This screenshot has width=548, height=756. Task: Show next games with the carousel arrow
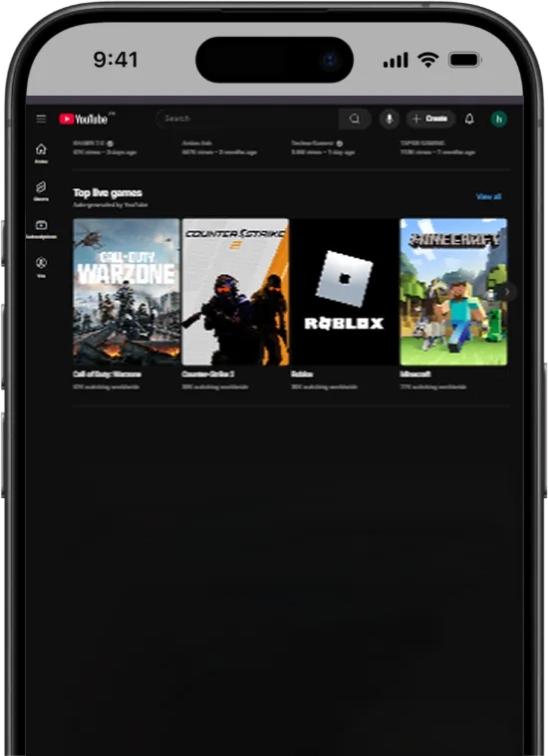[507, 291]
